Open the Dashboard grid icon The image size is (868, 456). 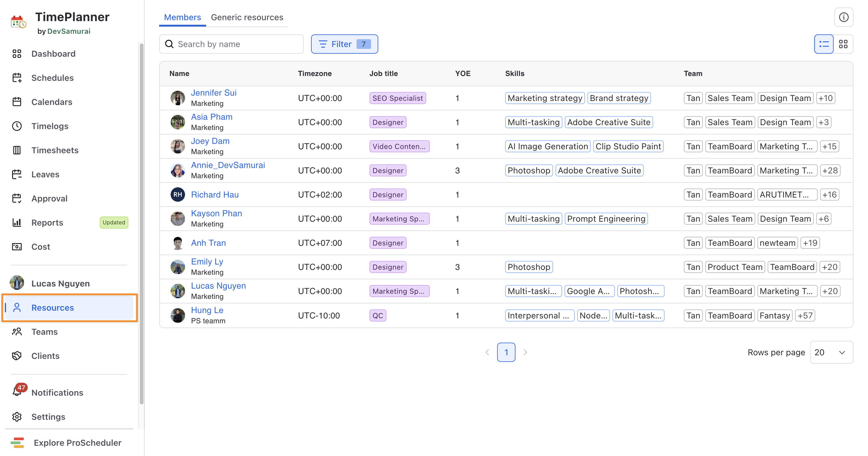17,54
